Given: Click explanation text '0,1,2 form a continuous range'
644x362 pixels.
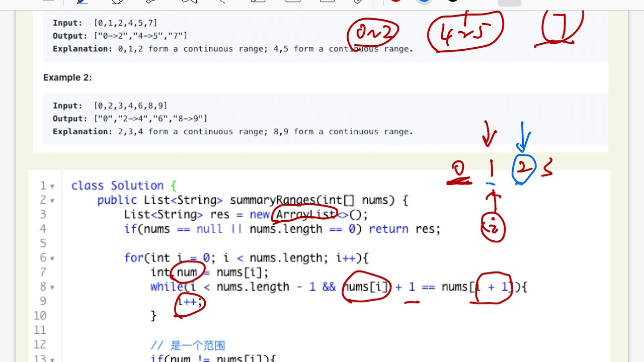Looking at the screenshot, I should pyautogui.click(x=191, y=49).
